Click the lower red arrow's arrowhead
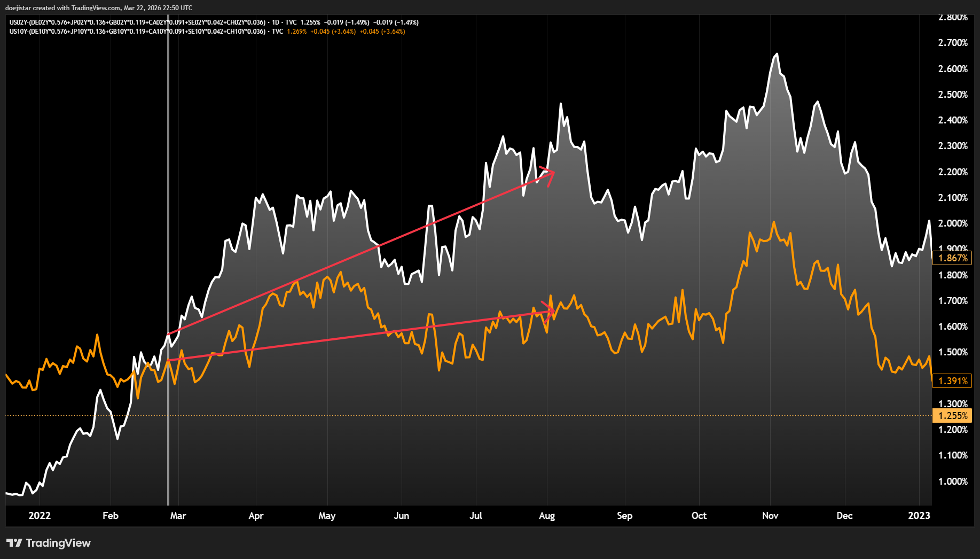 pyautogui.click(x=552, y=310)
